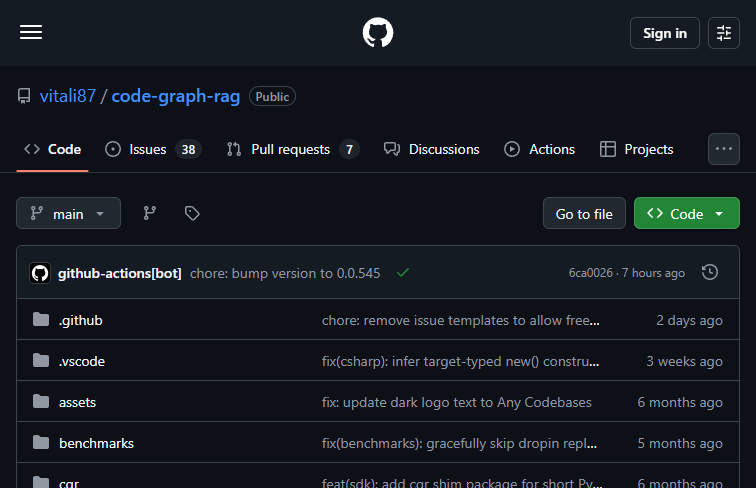Click the .vscode folder icon
Viewport: 756px width, 488px height.
click(41, 360)
